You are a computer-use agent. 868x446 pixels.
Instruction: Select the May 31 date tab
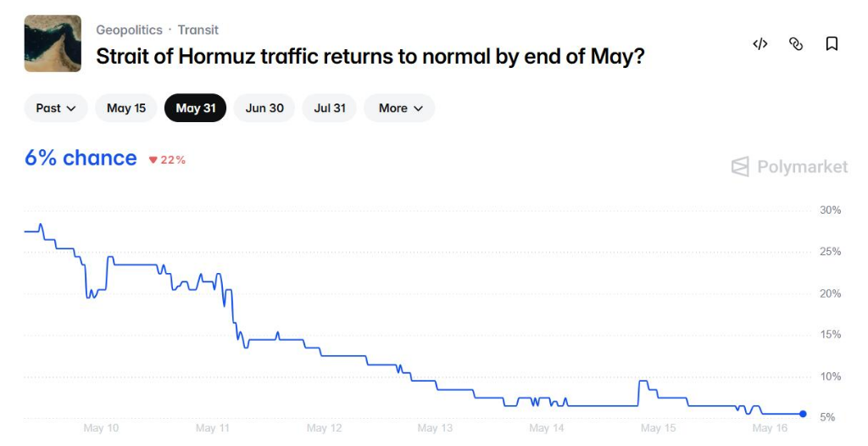196,108
